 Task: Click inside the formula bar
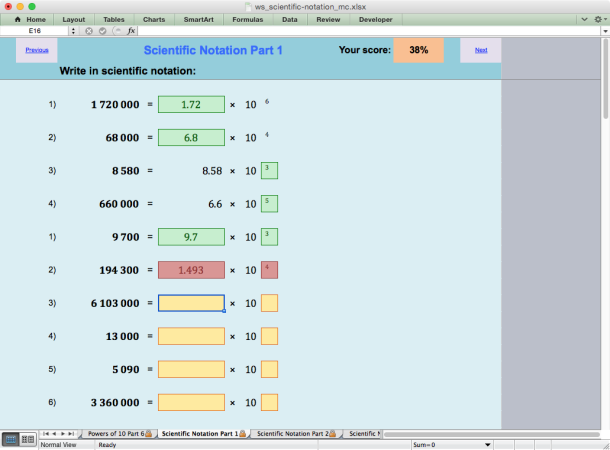pyautogui.click(x=369, y=31)
